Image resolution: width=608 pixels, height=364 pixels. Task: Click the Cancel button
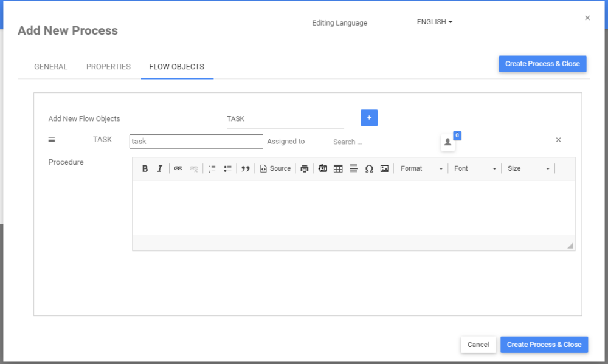tap(478, 345)
